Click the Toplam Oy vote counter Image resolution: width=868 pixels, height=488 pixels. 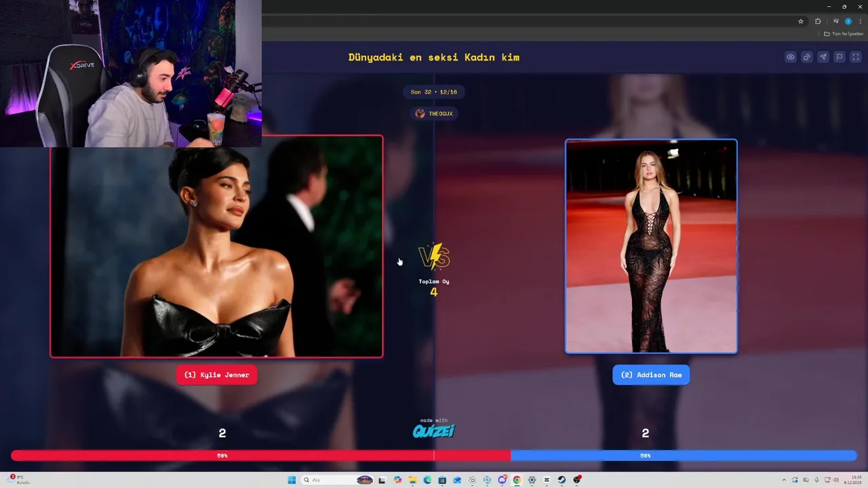(434, 287)
